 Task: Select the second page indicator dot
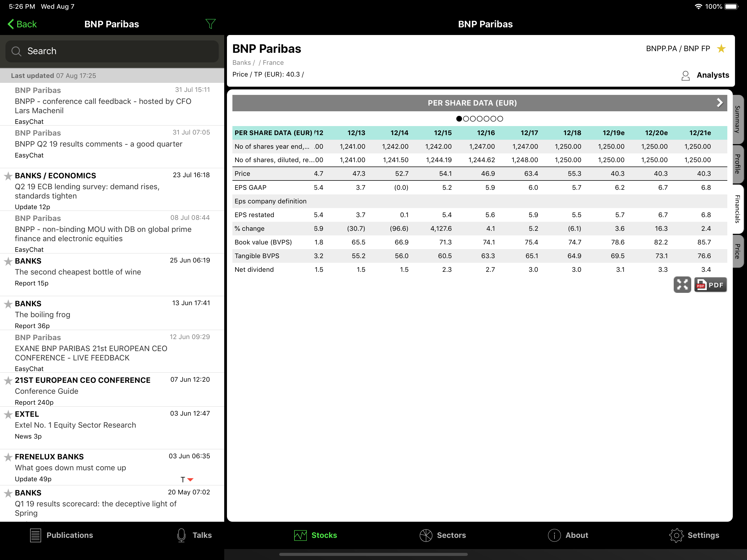pos(466,119)
